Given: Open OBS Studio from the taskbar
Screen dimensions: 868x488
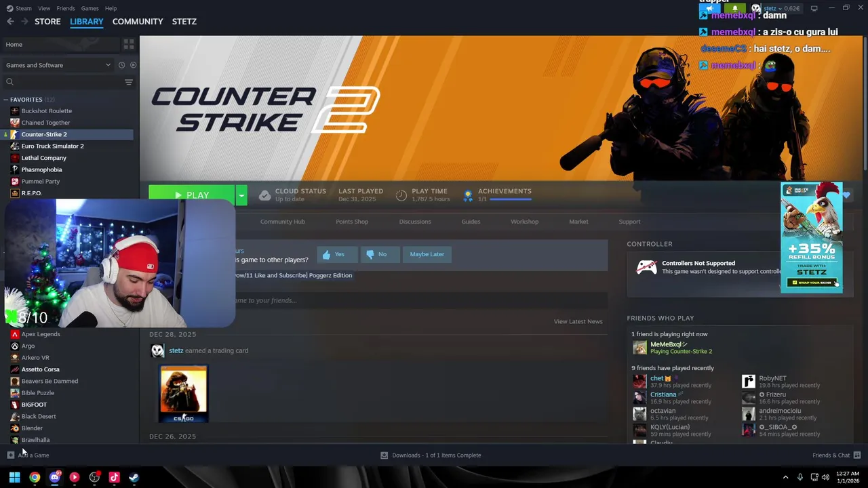Looking at the screenshot, I should [x=94, y=477].
